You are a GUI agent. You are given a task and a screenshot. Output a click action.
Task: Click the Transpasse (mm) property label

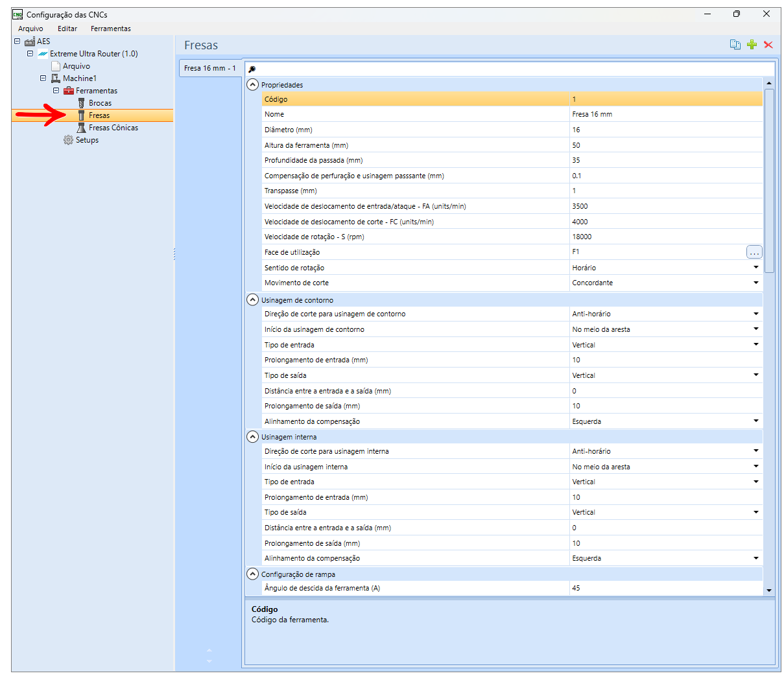click(x=291, y=191)
